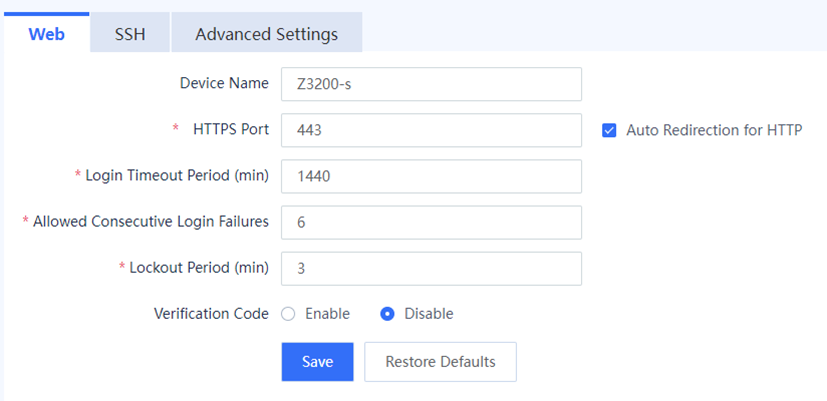The width and height of the screenshot is (827, 401).
Task: Click the Auto Redirection for HTTP label text
Action: pyautogui.click(x=714, y=130)
